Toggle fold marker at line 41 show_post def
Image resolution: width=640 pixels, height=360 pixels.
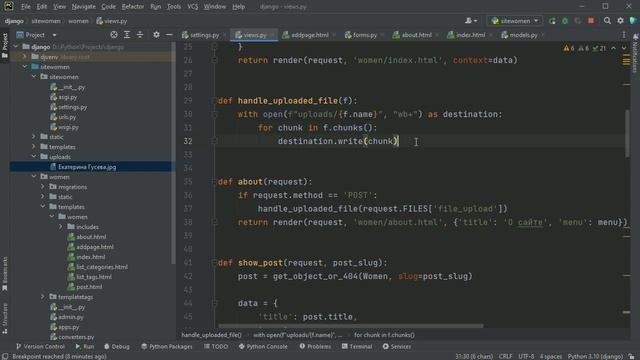214,263
